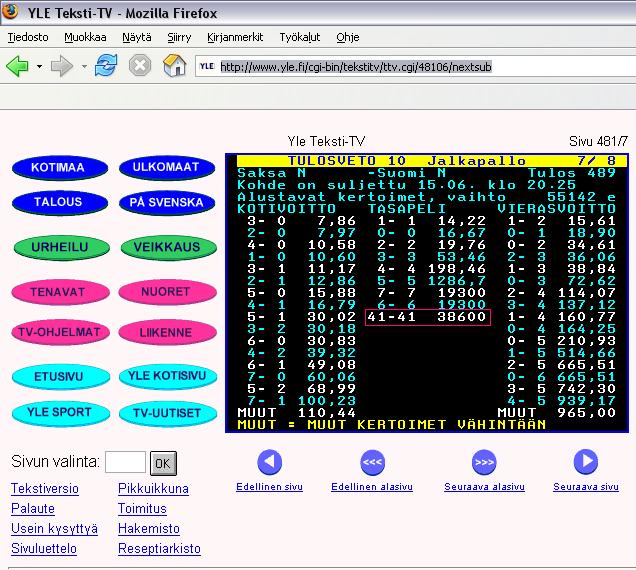This screenshot has height=570, width=636.
Task: Open the Näytä menu
Action: click(x=137, y=37)
